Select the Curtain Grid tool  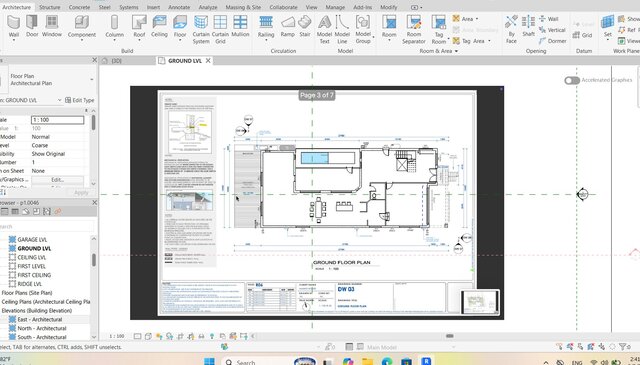tap(220, 29)
